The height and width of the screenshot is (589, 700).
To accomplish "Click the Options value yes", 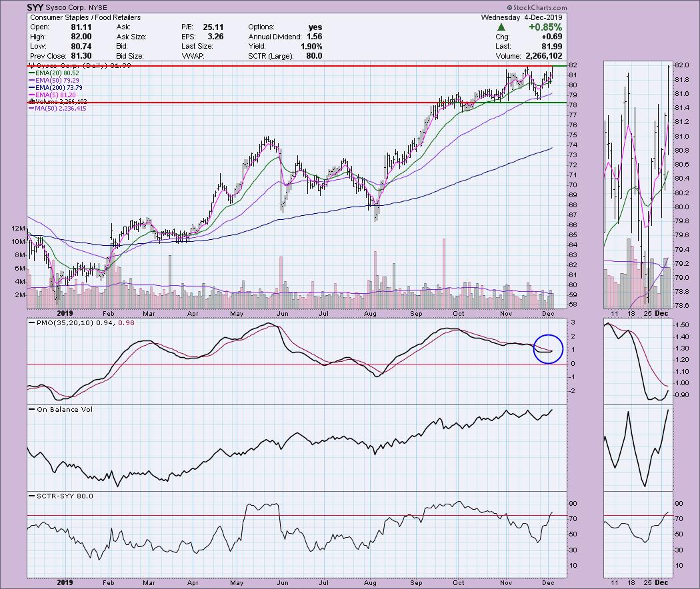I will 315,27.
